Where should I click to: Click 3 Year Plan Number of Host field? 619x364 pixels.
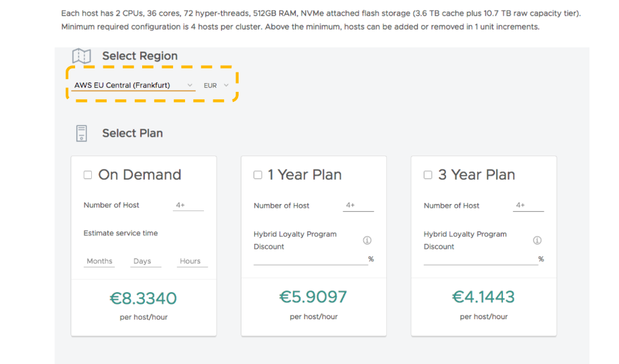tap(528, 206)
